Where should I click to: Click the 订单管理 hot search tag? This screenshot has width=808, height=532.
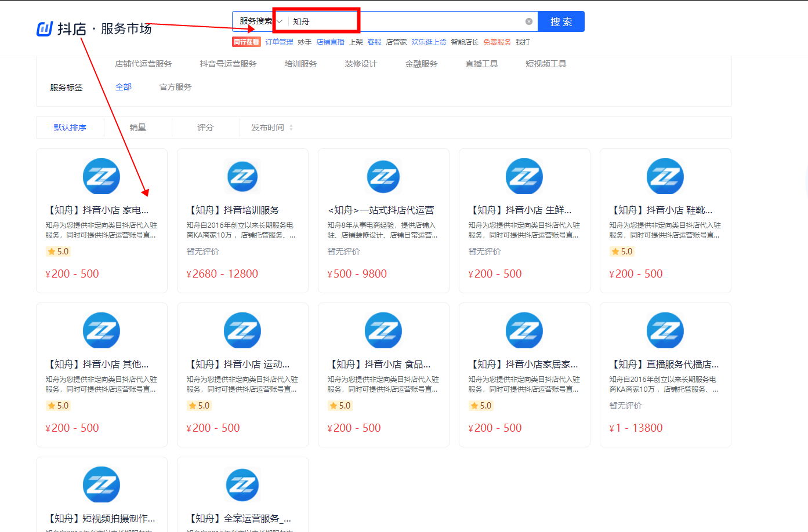280,42
